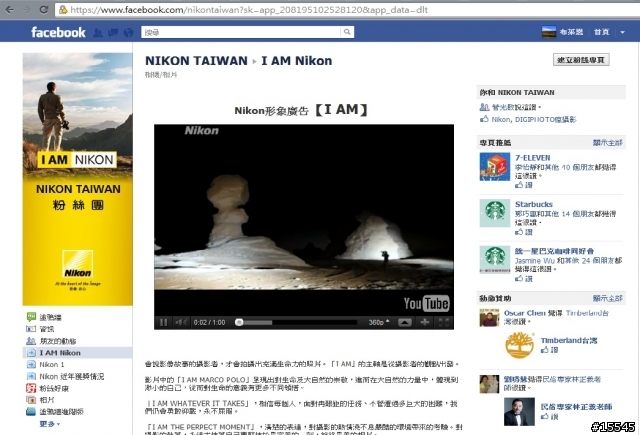Select the I AM Nikon sidebar tab
Screen dimensions: 640x435
(78, 353)
